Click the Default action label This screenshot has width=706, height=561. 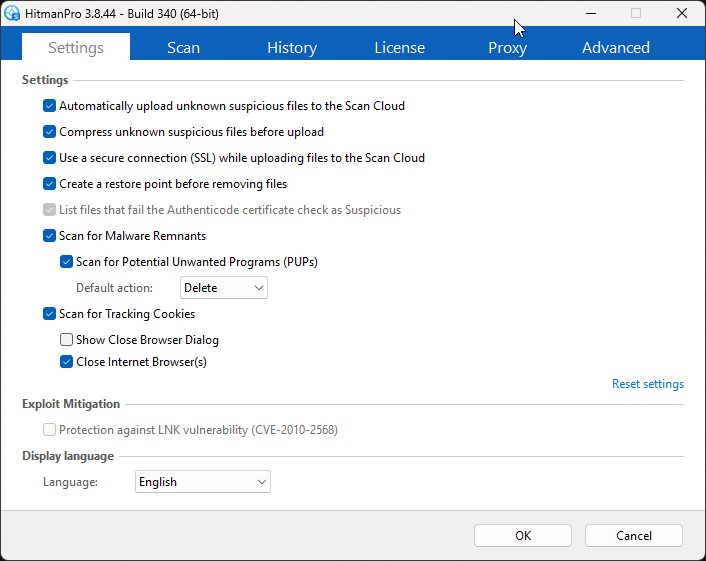point(114,288)
